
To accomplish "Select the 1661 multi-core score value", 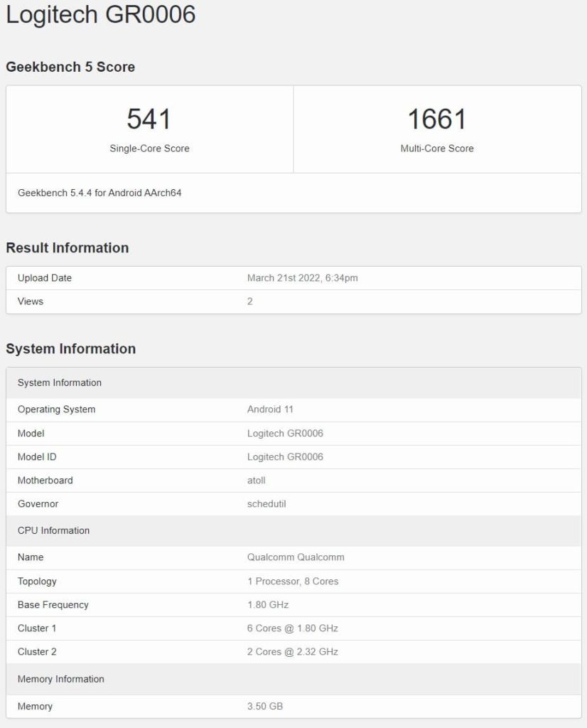I will tap(436, 119).
